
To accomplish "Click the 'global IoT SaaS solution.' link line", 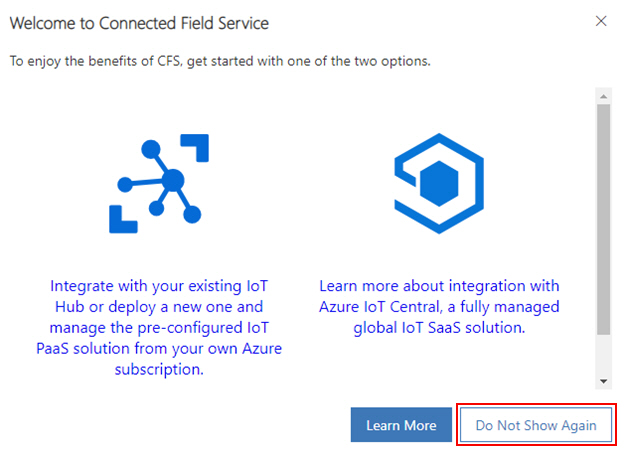I will coord(439,327).
